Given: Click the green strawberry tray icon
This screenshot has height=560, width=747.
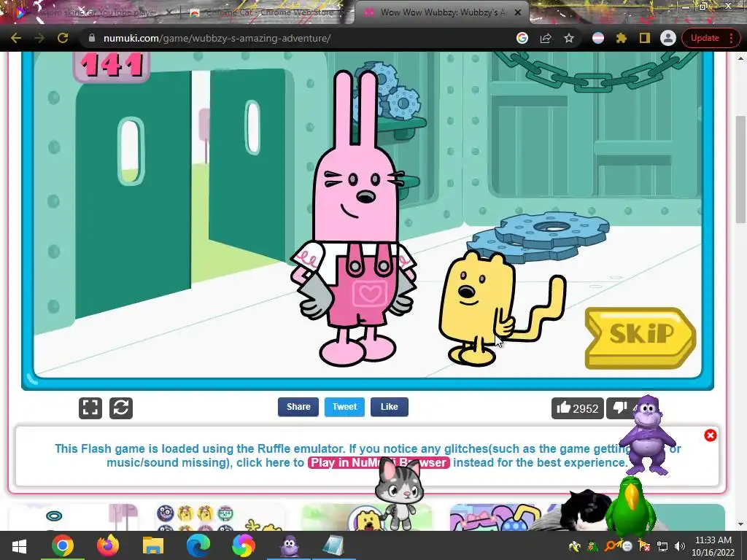Looking at the screenshot, I should pyautogui.click(x=592, y=546).
